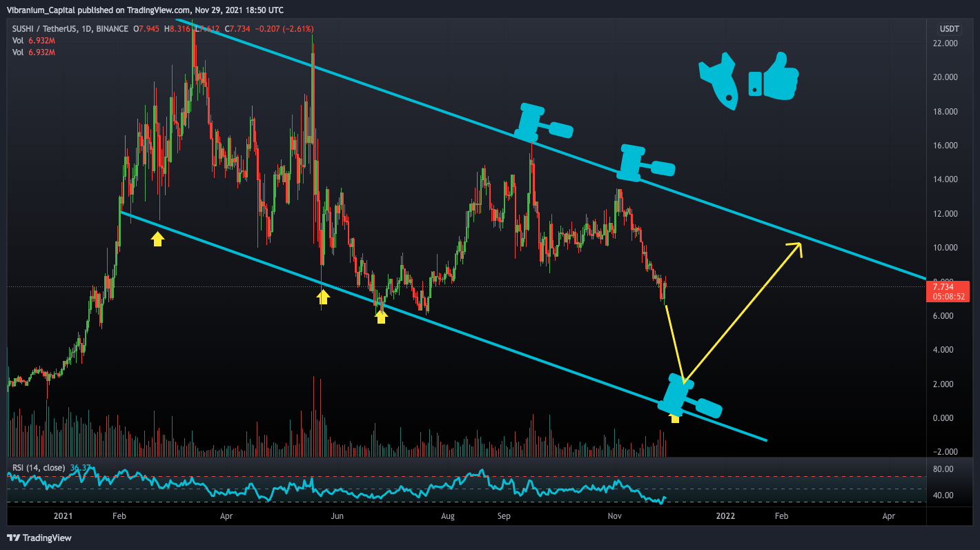Select hammer icon on the lower channel line
This screenshot has height=550, width=980.
(x=691, y=397)
